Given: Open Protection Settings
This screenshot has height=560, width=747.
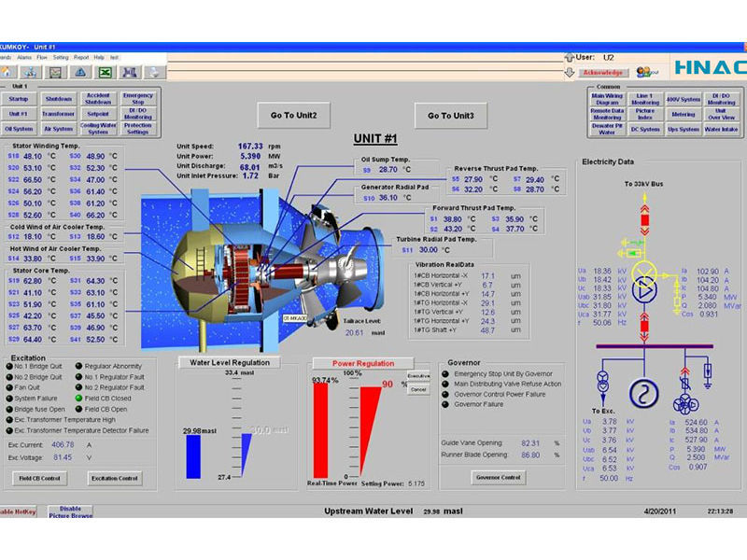Looking at the screenshot, I should 137,129.
